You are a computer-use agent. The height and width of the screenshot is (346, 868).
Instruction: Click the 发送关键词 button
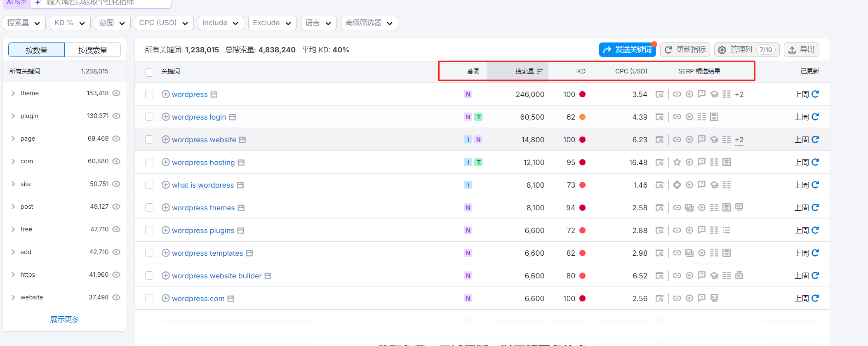point(627,50)
